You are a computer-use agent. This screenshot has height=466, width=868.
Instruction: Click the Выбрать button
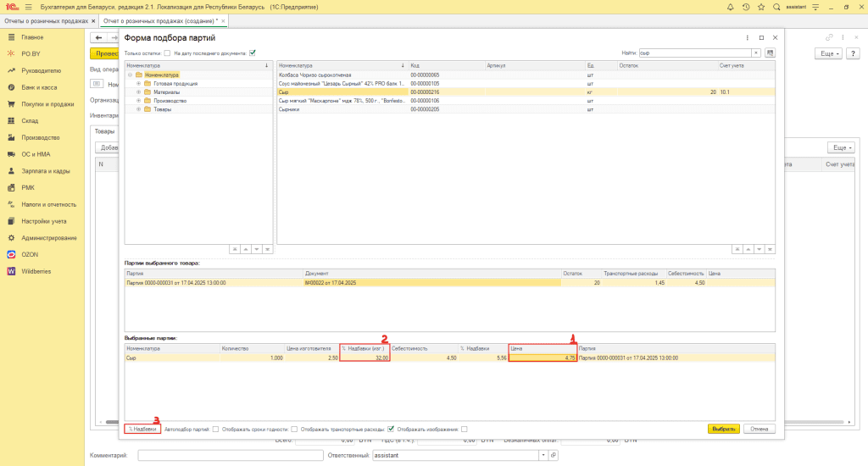[x=724, y=429]
